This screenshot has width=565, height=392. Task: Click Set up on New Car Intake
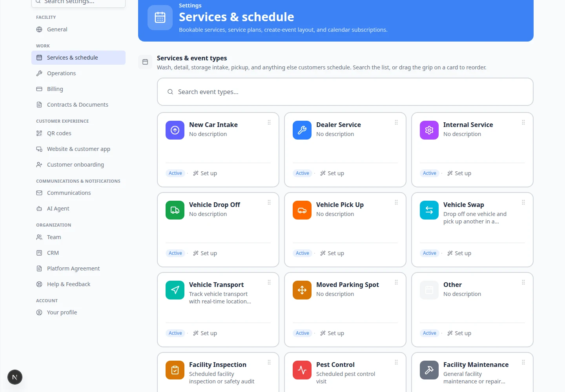click(205, 173)
